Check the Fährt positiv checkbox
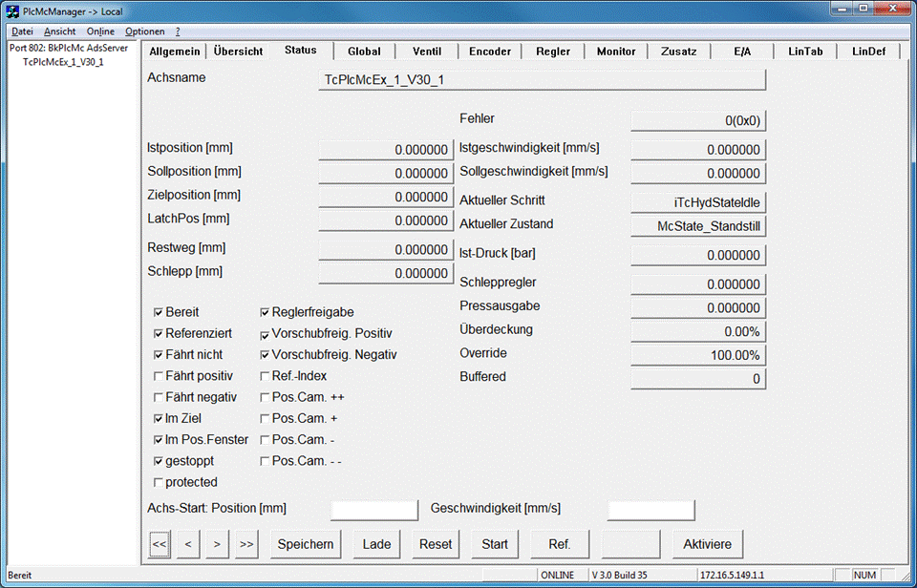 [x=158, y=376]
